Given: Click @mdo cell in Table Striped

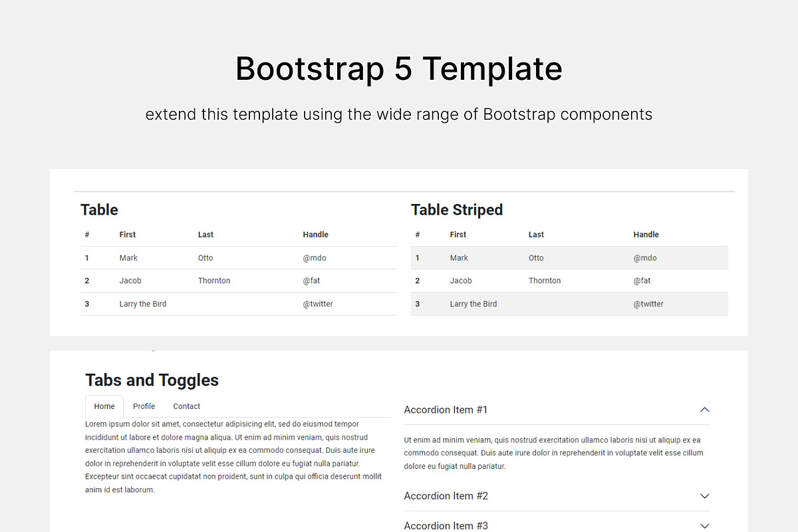Looking at the screenshot, I should tap(645, 258).
